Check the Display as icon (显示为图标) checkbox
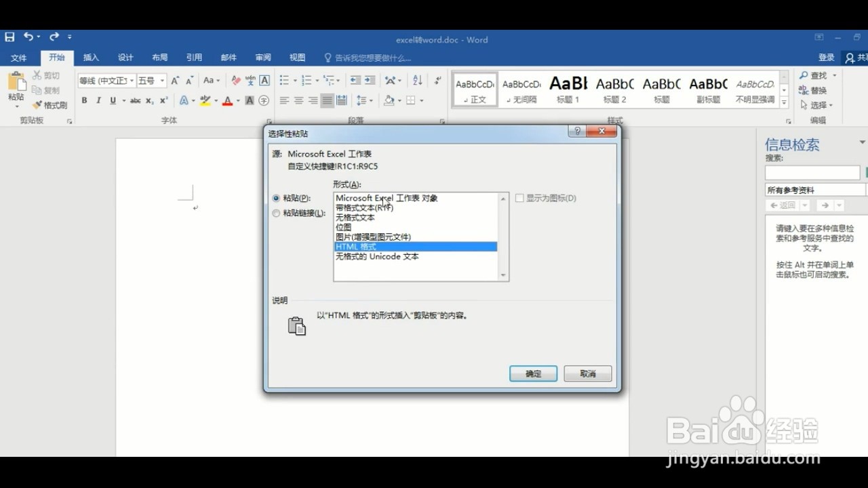Image resolution: width=868 pixels, height=488 pixels. pos(519,198)
